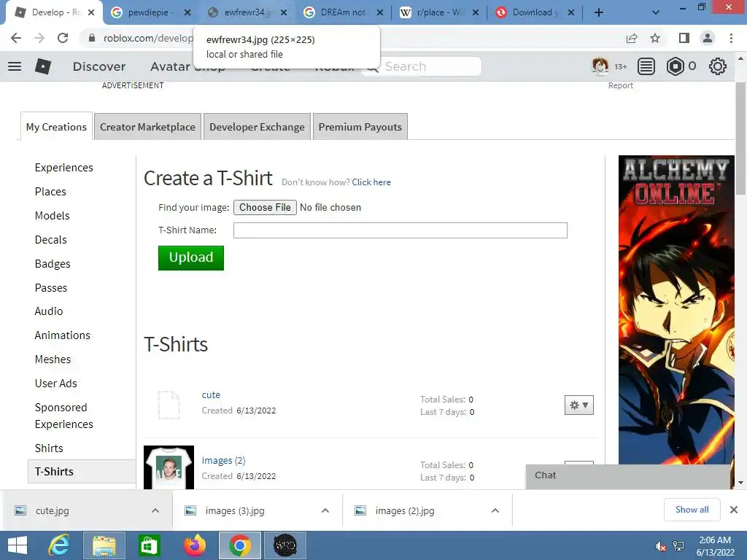Click the taskbar clock showing 2:06 AM
Screen dimensions: 747x560
pyautogui.click(x=715, y=546)
